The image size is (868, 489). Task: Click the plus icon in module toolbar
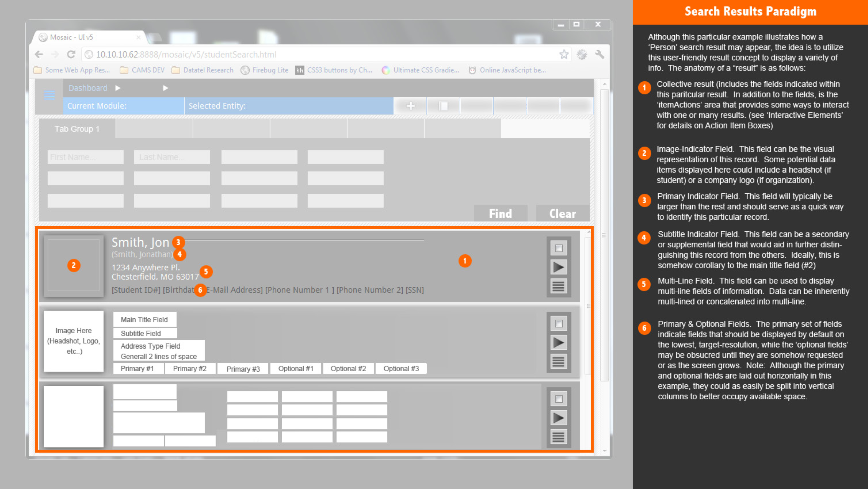tap(410, 106)
